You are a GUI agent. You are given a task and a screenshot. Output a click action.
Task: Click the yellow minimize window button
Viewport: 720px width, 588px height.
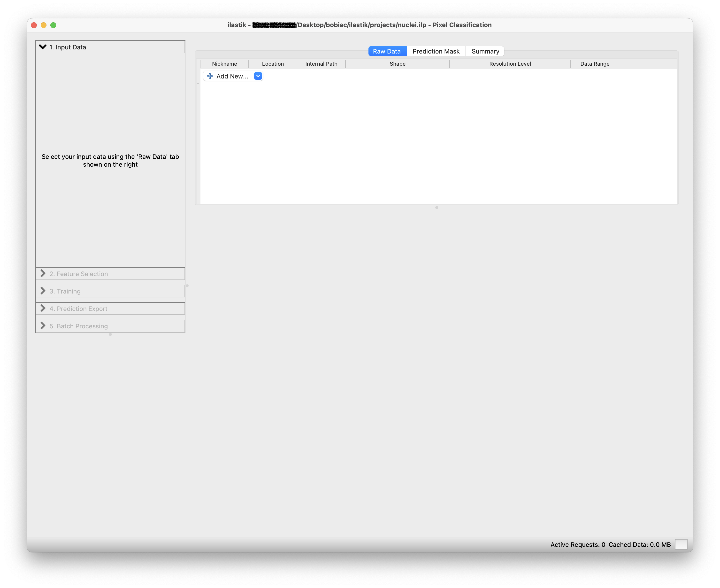[x=43, y=25]
